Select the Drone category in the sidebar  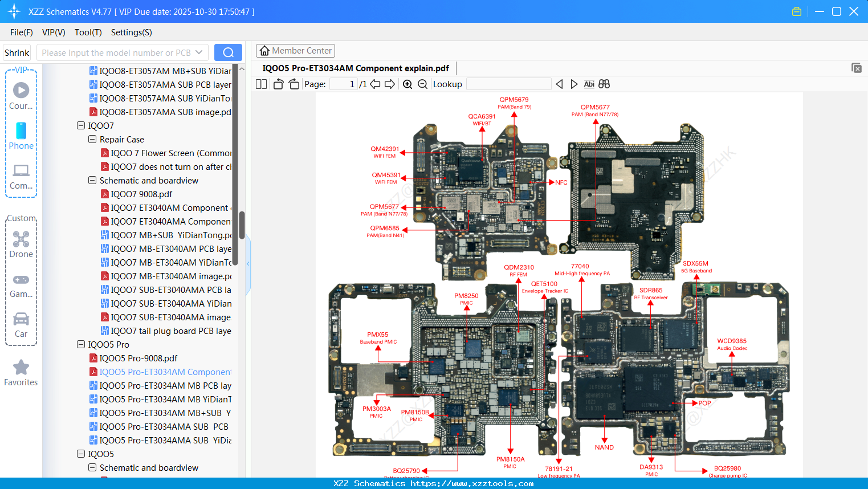[x=21, y=244]
